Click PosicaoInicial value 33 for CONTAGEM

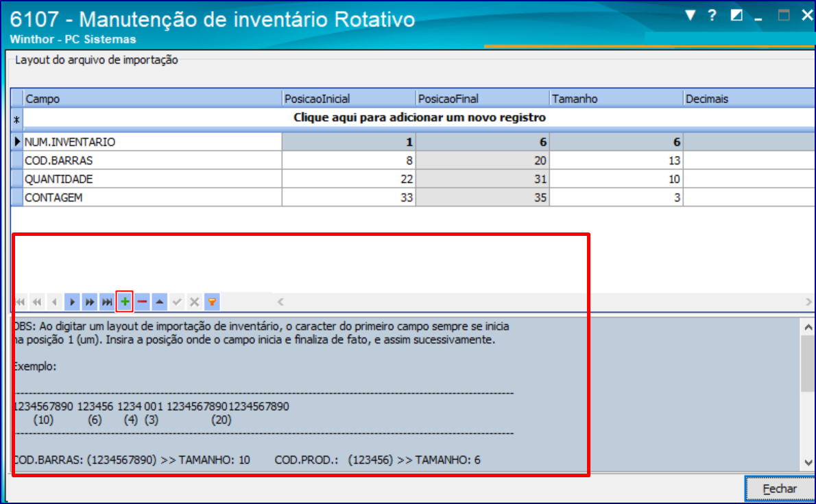tap(348, 198)
